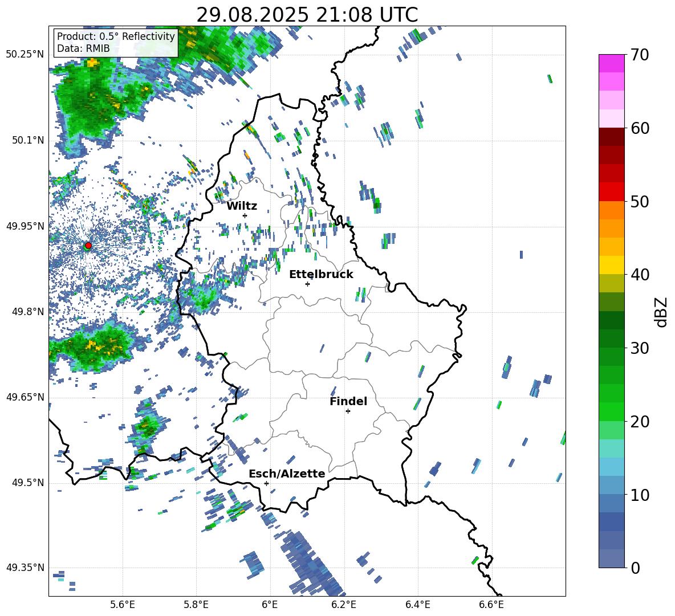Click the 49.65°N latitude label

(x=25, y=397)
